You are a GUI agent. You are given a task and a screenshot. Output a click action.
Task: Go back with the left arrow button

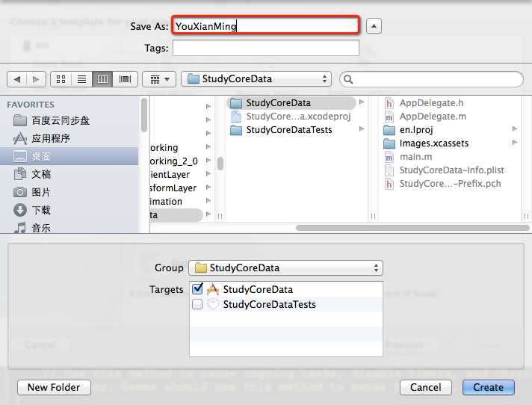(17, 79)
